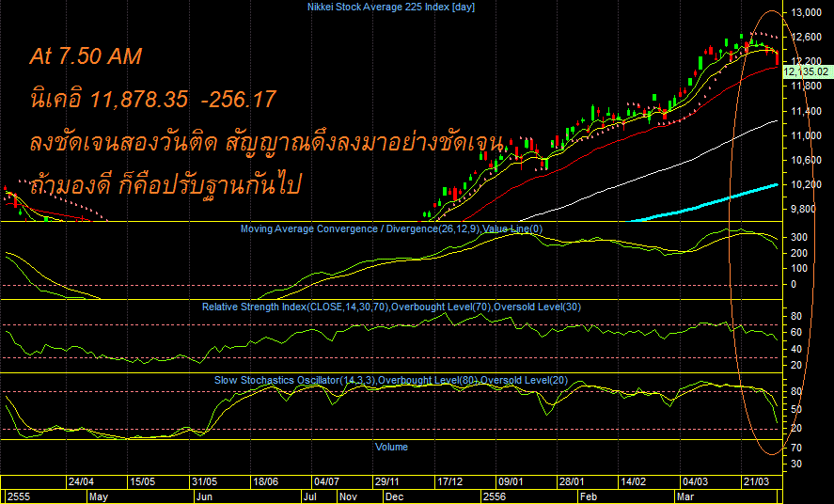Viewport: 834px width, 504px height.
Task: Select the 31/05 date on time axis
Action: click(205, 481)
